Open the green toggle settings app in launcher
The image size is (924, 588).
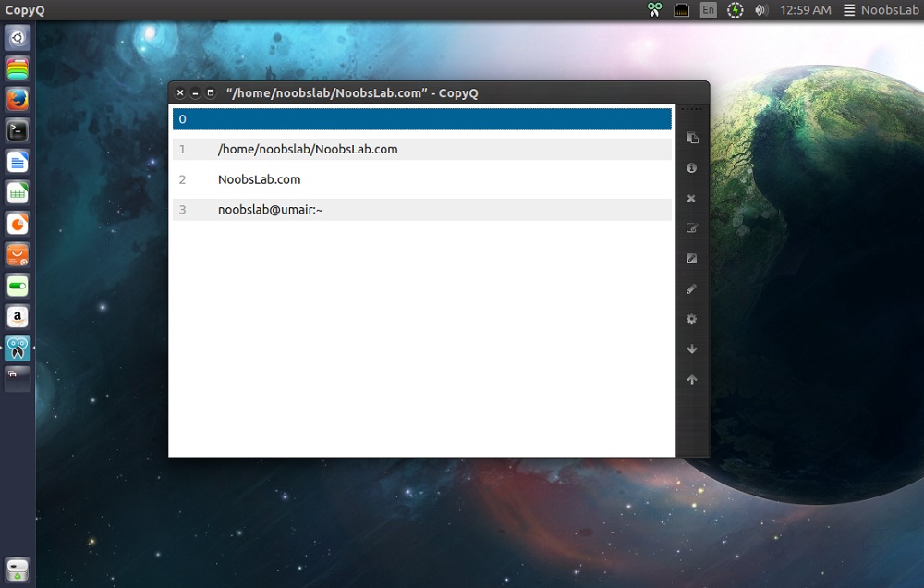pos(18,286)
